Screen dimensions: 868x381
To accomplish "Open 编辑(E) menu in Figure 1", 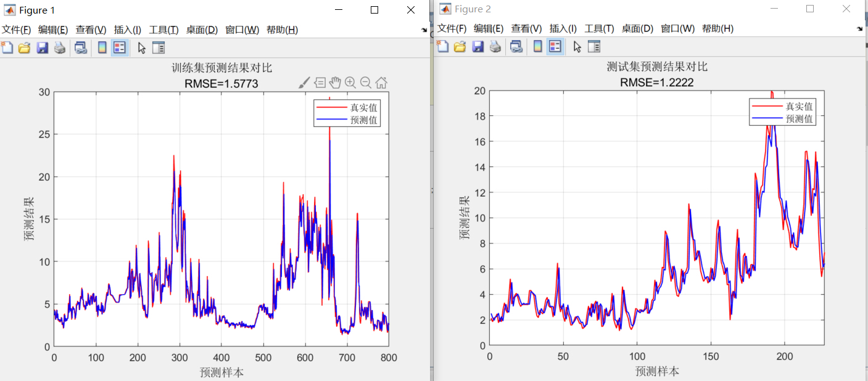I will [x=53, y=30].
